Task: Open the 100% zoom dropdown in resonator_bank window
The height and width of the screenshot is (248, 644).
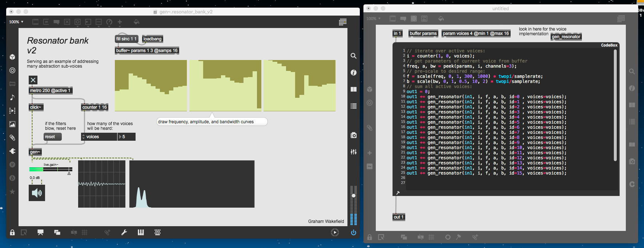Action: [x=16, y=22]
